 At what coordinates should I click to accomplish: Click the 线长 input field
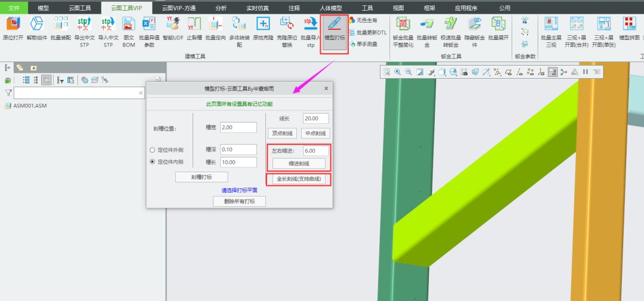tap(316, 118)
